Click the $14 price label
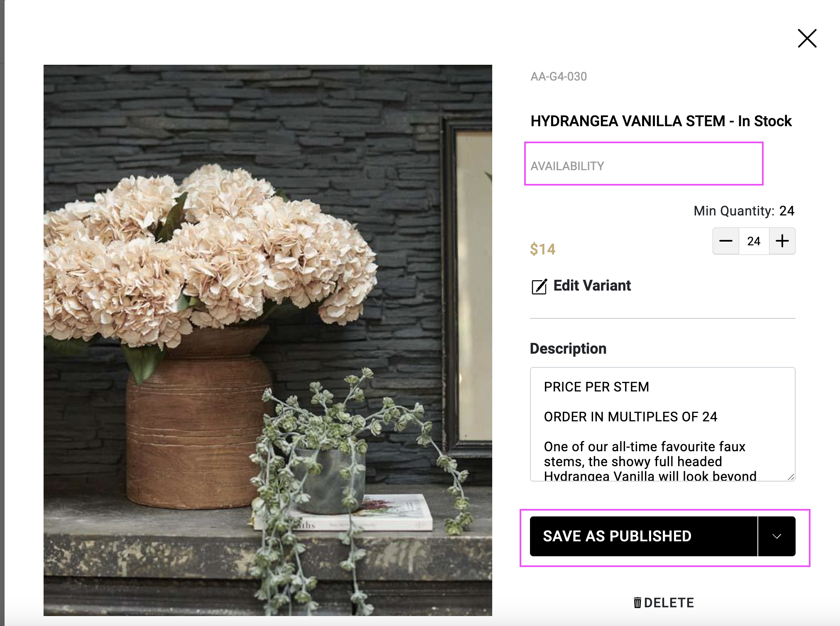This screenshot has width=840, height=626. click(542, 249)
